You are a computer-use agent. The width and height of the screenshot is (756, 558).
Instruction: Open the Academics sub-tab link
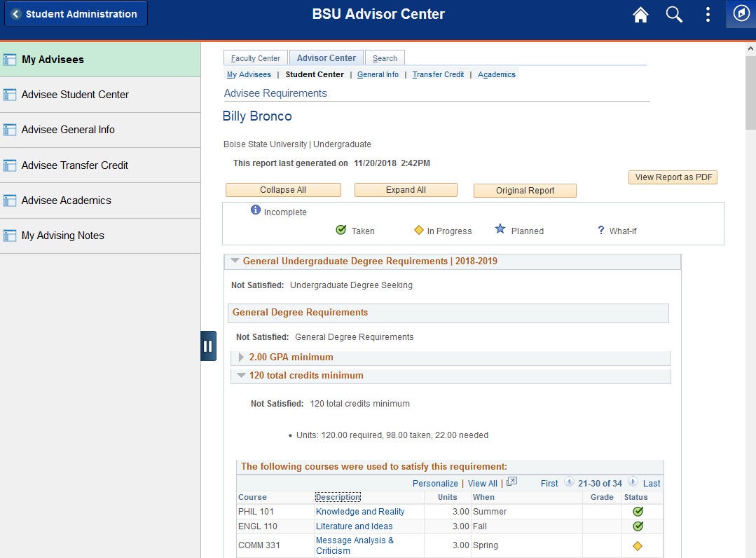(x=497, y=74)
